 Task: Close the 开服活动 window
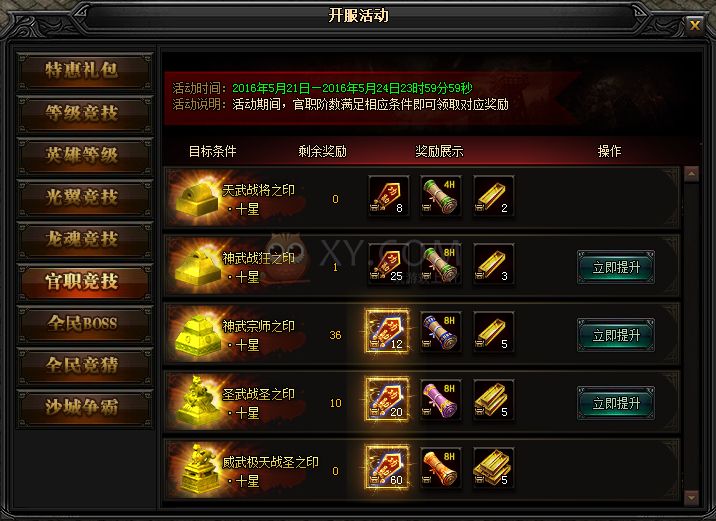point(695,25)
